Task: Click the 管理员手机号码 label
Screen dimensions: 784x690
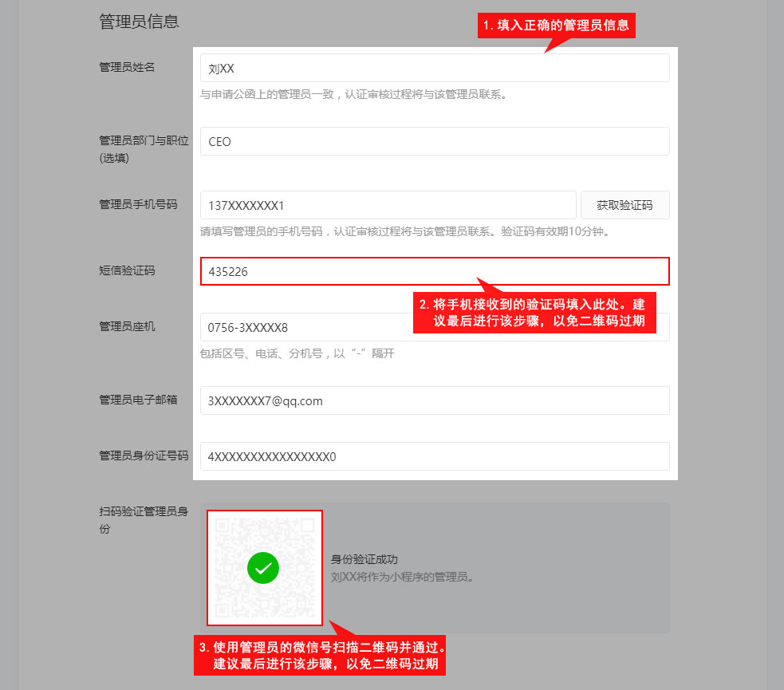Action: (138, 204)
